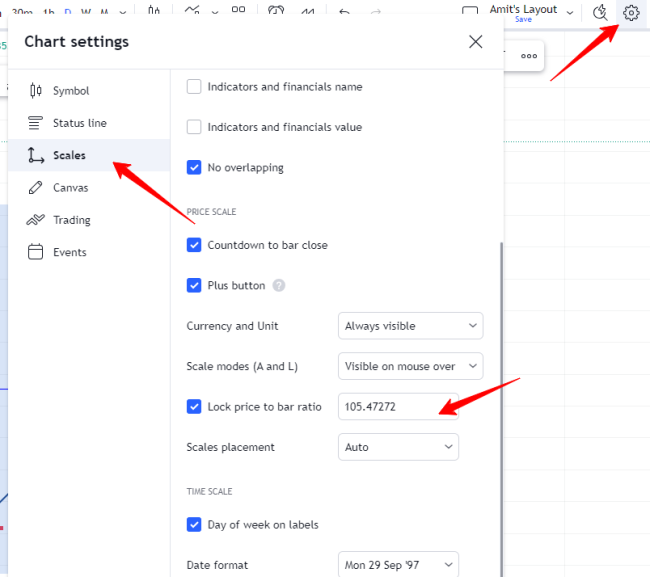This screenshot has width=650, height=577.
Task: Enable Indicators and financials name checkbox
Action: [194, 87]
